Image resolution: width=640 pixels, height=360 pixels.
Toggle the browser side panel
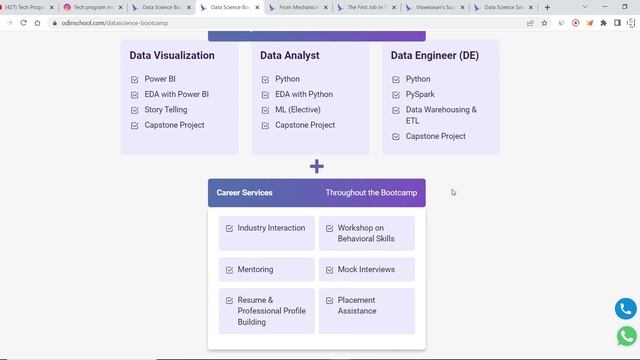(617, 23)
